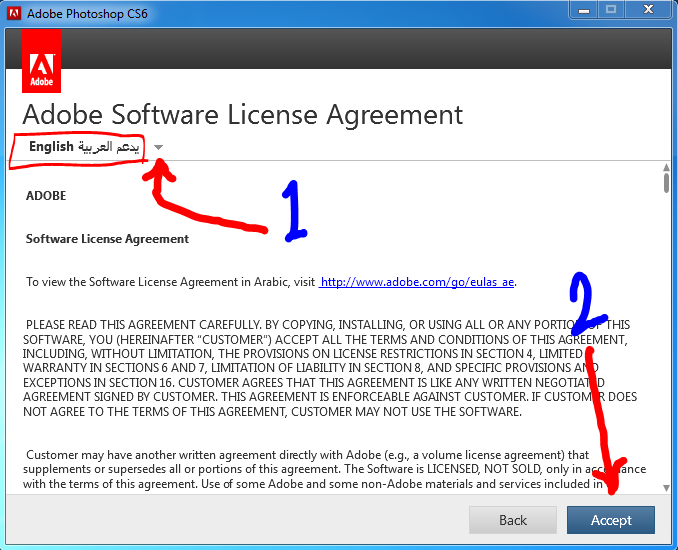The width and height of the screenshot is (678, 550).
Task: Click the 'PLEASE READ THIS AGREEMENT CAREFULLY' paragraph
Action: click(330, 368)
